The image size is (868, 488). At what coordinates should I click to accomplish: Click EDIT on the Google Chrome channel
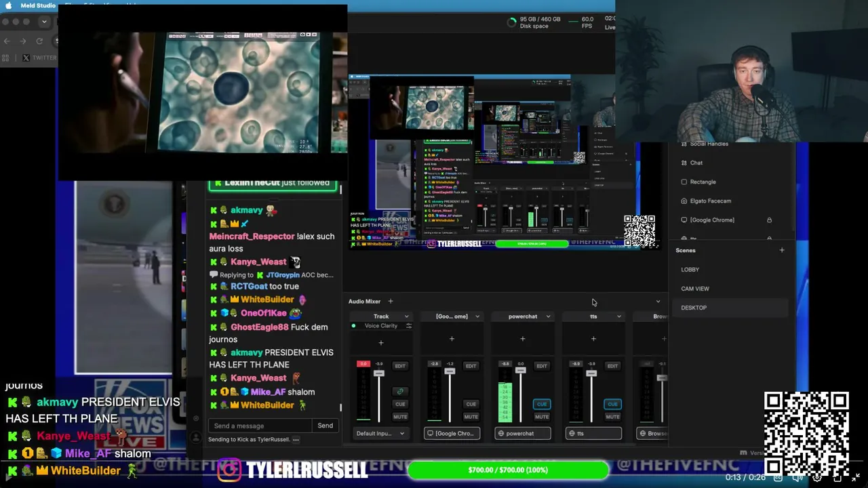click(471, 366)
